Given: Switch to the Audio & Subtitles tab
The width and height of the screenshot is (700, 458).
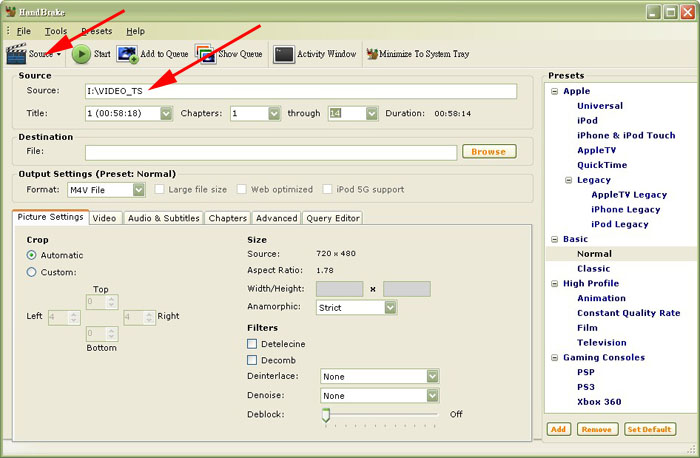Looking at the screenshot, I should [x=163, y=218].
